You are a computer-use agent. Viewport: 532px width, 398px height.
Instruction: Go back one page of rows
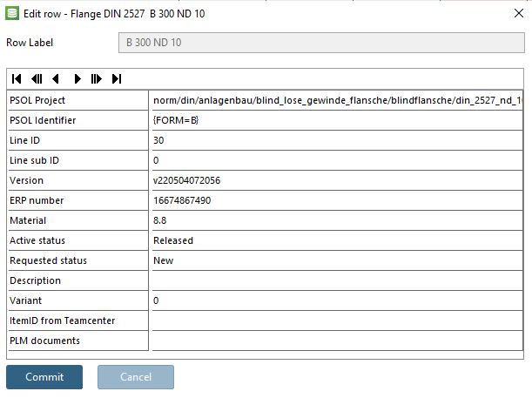coord(37,79)
